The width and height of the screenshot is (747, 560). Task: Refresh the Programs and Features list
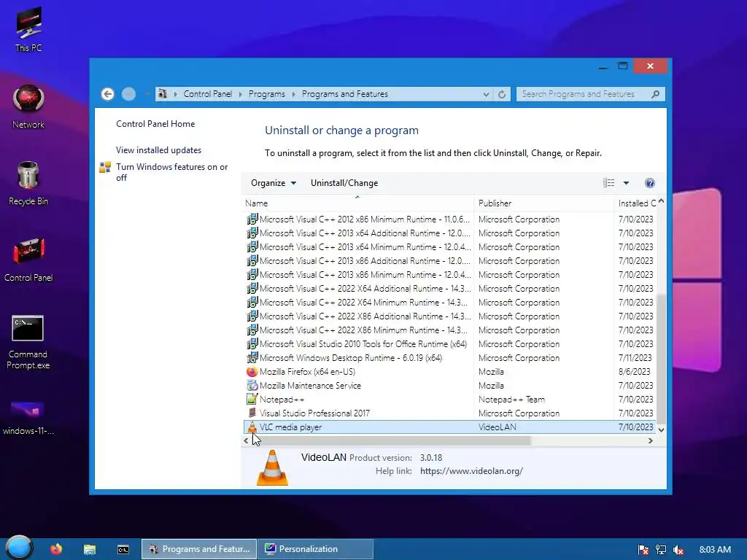pos(502,94)
